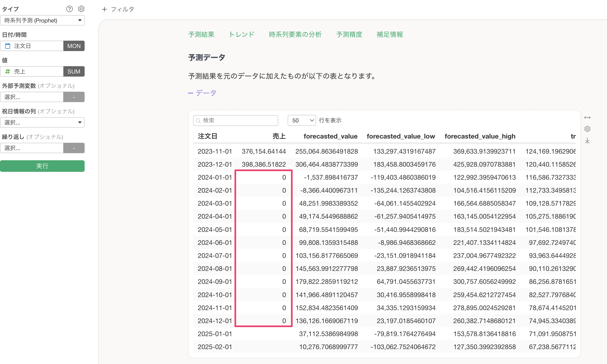This screenshot has height=364, width=607.
Task: Sort by the forecasted_value_high column header
Action: pyautogui.click(x=480, y=136)
